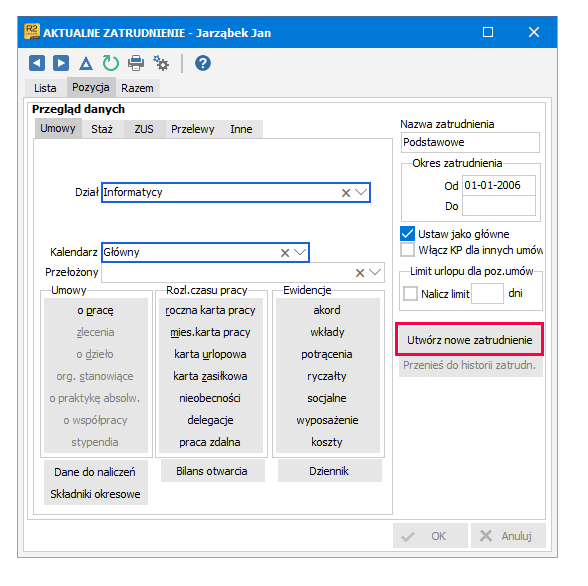Expand the Kalendarz dropdown arrow

[300, 252]
